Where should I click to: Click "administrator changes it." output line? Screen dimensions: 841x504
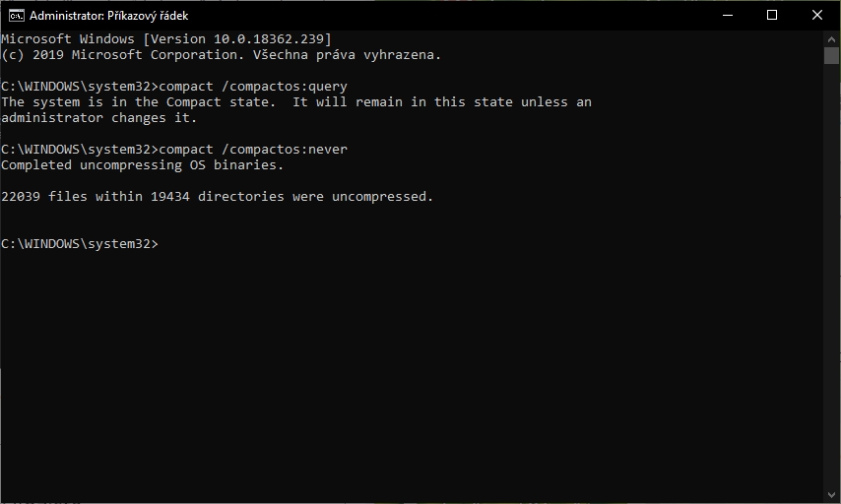(99, 118)
